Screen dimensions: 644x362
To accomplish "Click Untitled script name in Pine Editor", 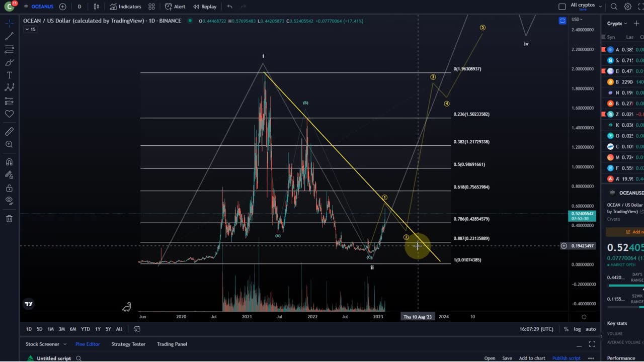I will coord(54,358).
